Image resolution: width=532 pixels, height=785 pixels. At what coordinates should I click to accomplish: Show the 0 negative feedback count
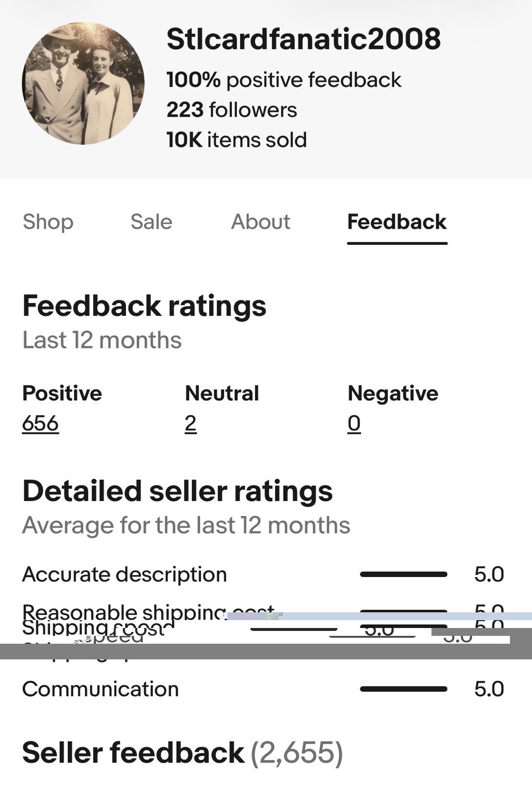[x=354, y=423]
